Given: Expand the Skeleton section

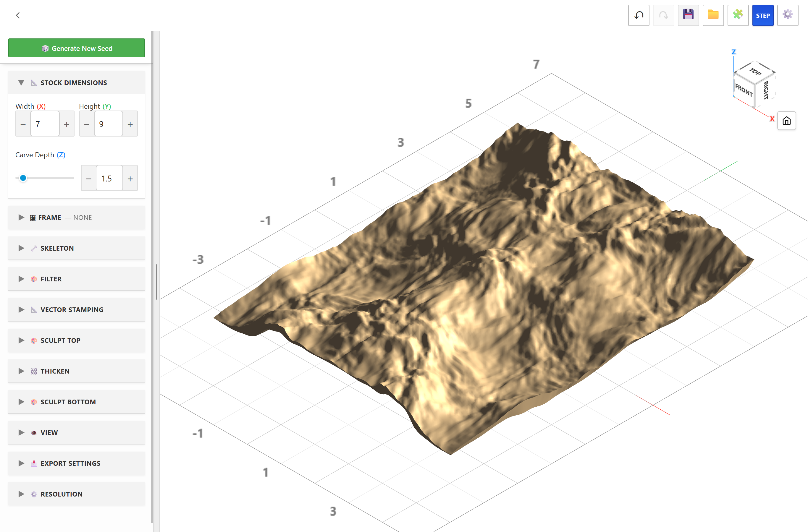Looking at the screenshot, I should [x=77, y=248].
